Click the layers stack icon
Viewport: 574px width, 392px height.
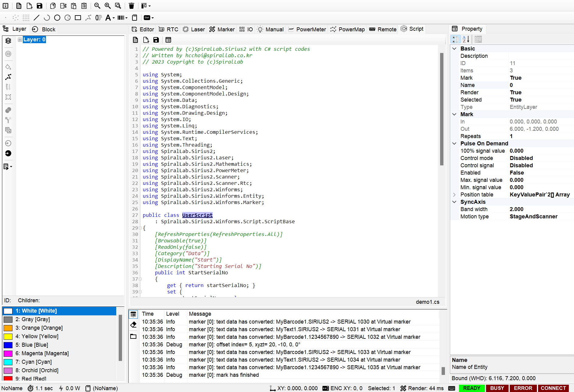point(8,41)
